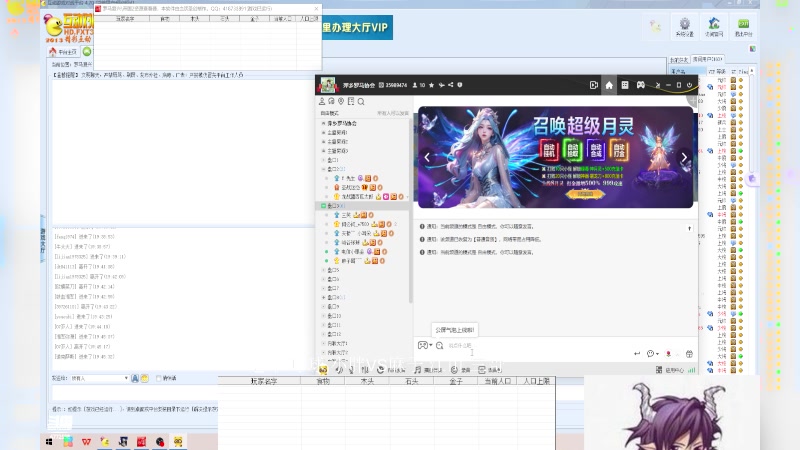Click the channel avatar in the black header
Screen dimensions: 800x450
point(328,85)
